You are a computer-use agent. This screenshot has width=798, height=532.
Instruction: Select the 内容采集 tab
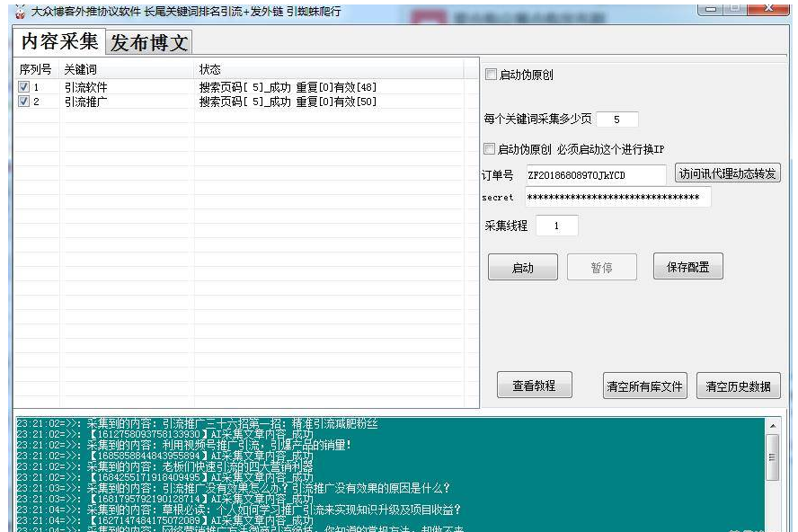pyautogui.click(x=59, y=41)
